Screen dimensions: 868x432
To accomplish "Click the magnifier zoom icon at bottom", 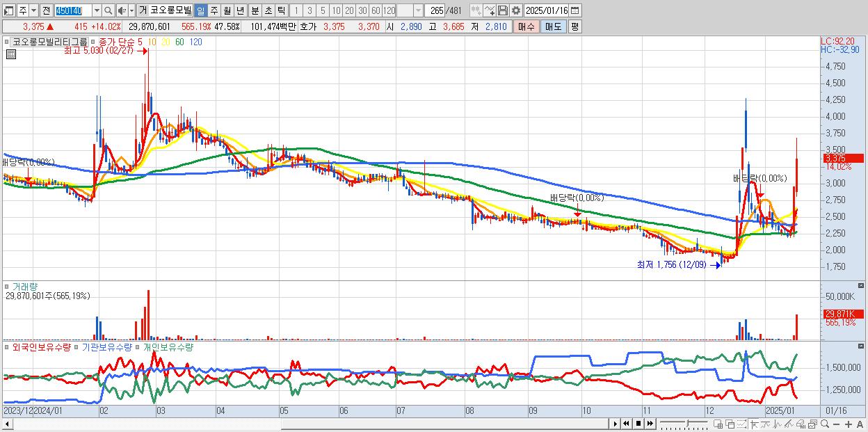I will click(x=825, y=424).
